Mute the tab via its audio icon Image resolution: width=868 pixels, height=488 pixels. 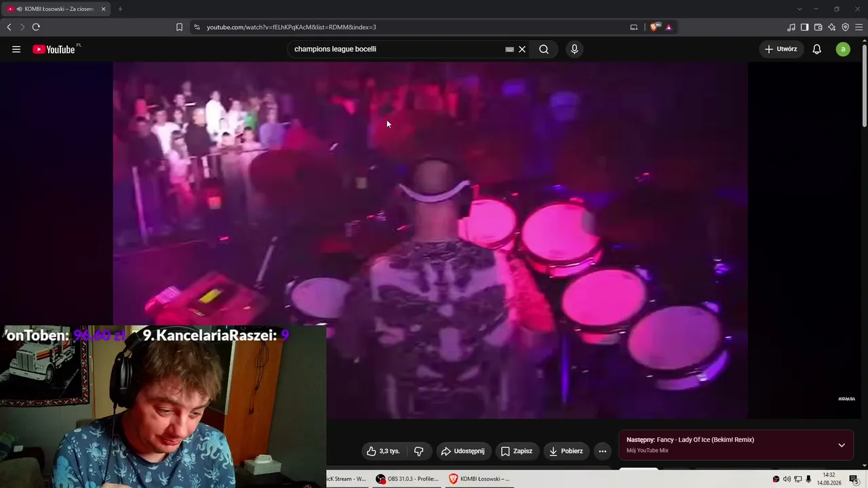point(18,9)
